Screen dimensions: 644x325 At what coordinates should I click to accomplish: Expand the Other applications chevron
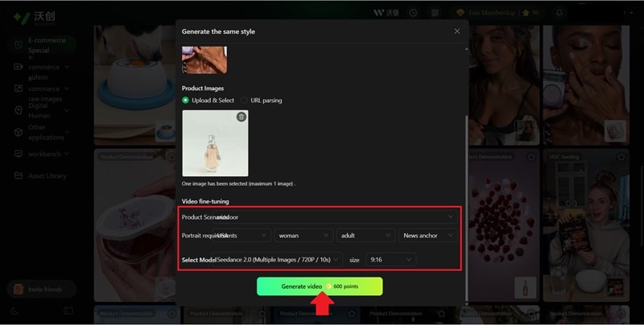point(67,132)
